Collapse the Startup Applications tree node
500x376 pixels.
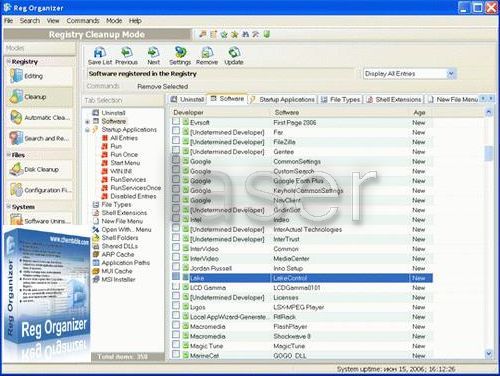tap(87, 130)
